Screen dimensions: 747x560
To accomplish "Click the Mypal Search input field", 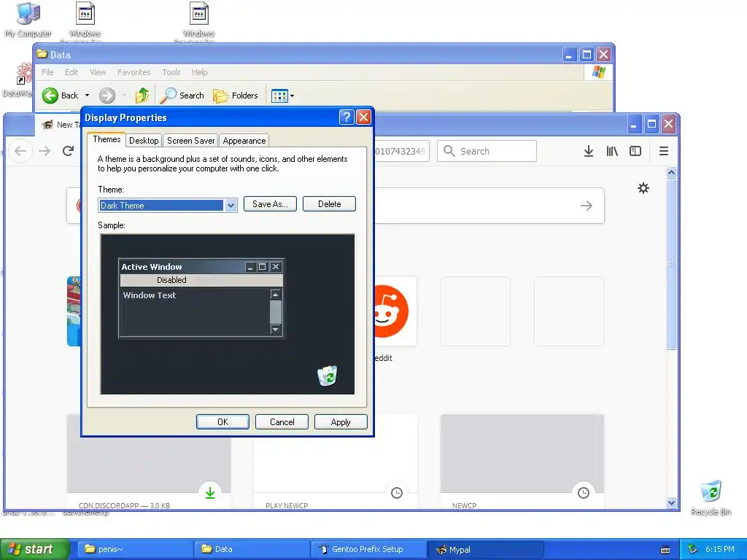I will [x=487, y=151].
